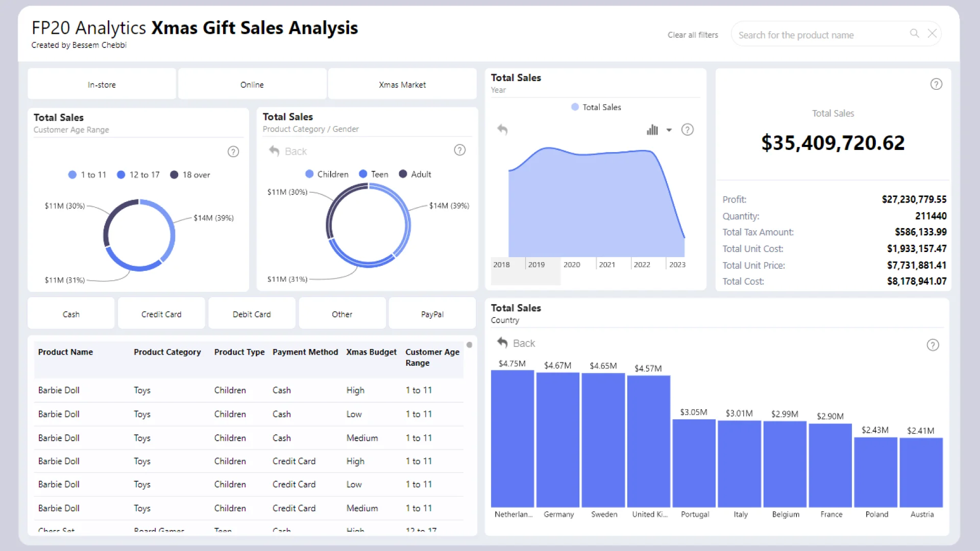
Task: Toggle Adult legend item
Action: pos(415,174)
